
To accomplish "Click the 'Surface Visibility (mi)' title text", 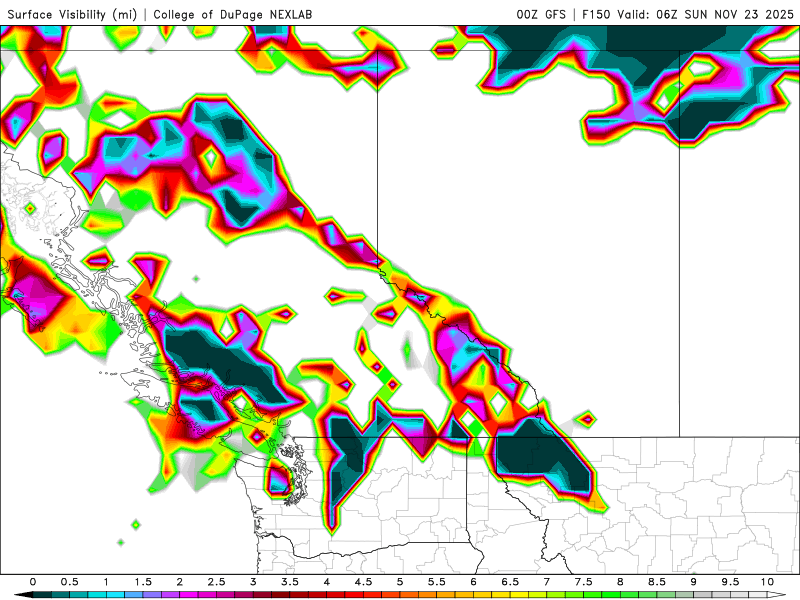I will (72, 15).
